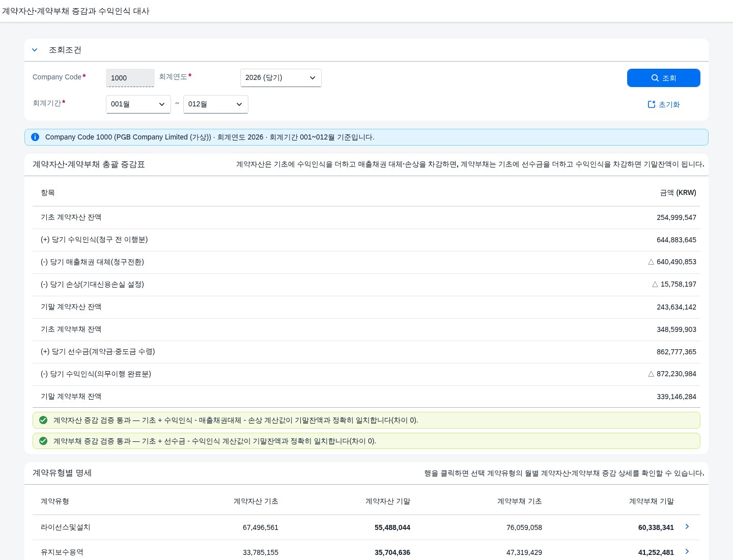Click the 기말 계약부채 잔액 row label

coord(71,397)
